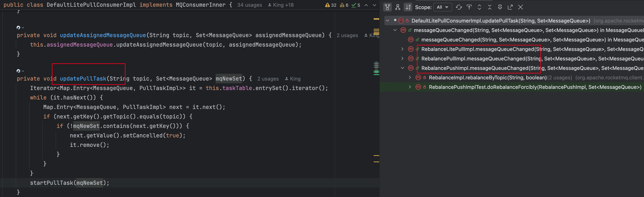Screen dimensions: 644x197
Task: Open dropdown arrow beside updateAssignedMessageQueue gutter icon
Action: click(x=23, y=28)
